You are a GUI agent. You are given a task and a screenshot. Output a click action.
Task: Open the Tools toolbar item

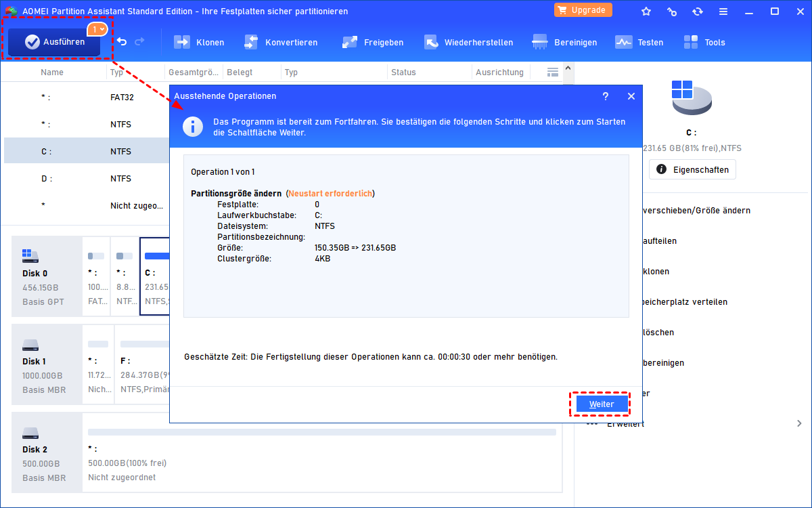pyautogui.click(x=704, y=42)
